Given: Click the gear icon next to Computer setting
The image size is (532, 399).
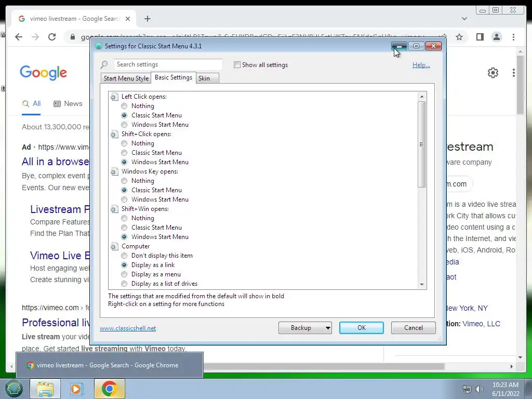Looking at the screenshot, I should coord(114,246).
